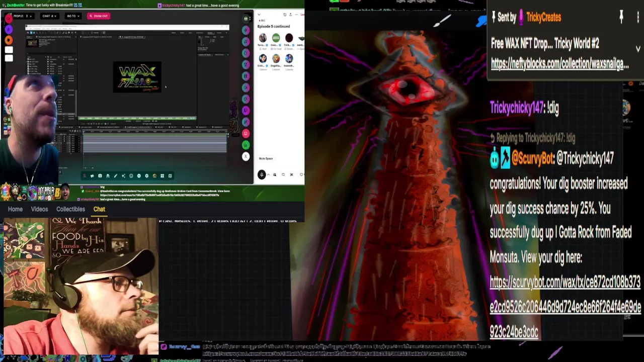Image resolution: width=644 pixels, height=362 pixels.
Task: Click the sparkle effects icon in bottom toolbar
Action: coord(123,176)
